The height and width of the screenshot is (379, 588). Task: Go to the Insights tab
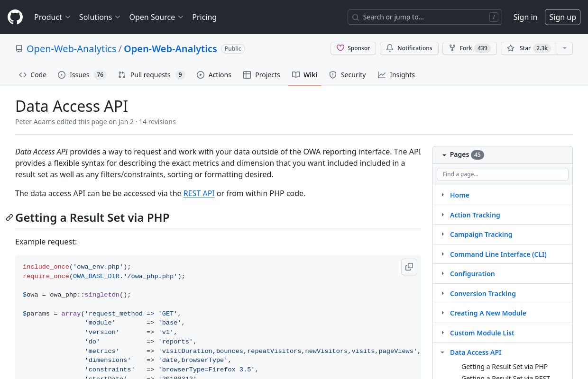pyautogui.click(x=396, y=75)
